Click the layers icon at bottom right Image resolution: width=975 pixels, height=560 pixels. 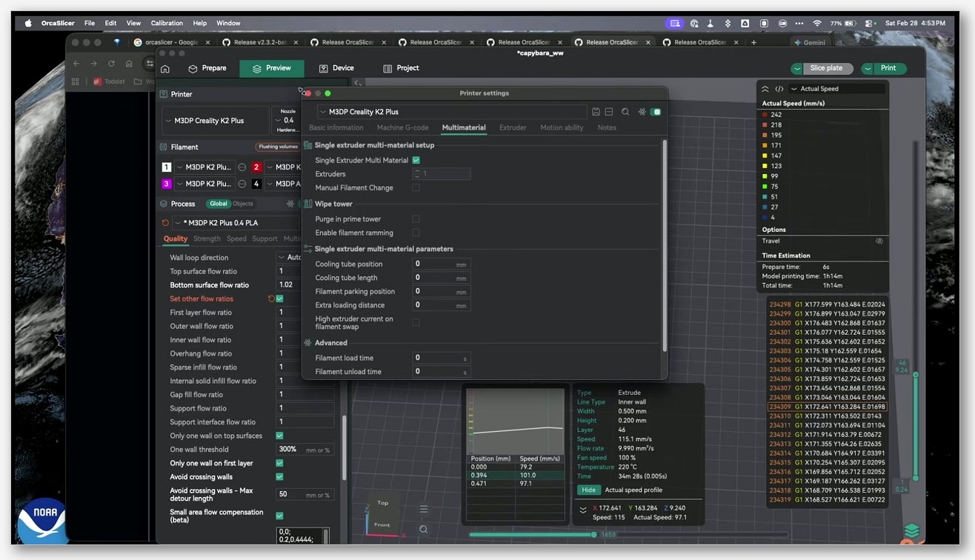912,531
